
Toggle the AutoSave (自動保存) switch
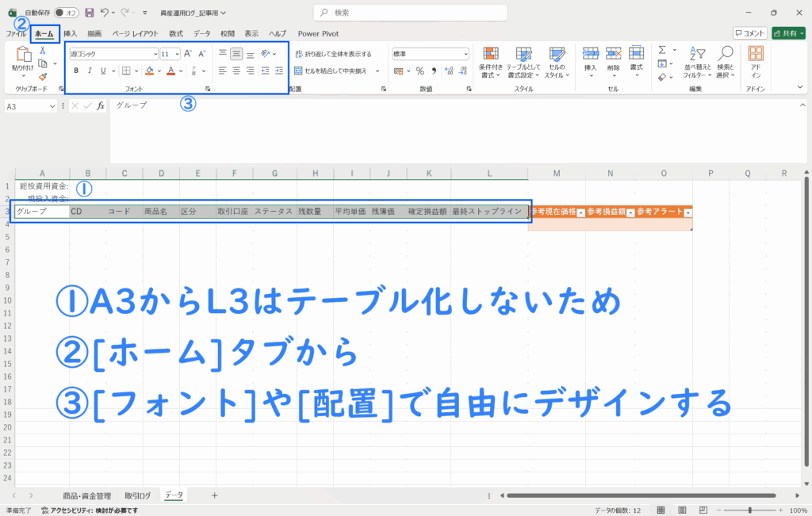(65, 13)
